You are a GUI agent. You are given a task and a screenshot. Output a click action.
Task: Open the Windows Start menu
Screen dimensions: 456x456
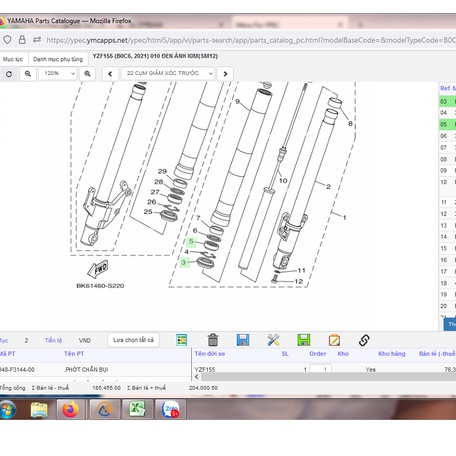pyautogui.click(x=7, y=410)
